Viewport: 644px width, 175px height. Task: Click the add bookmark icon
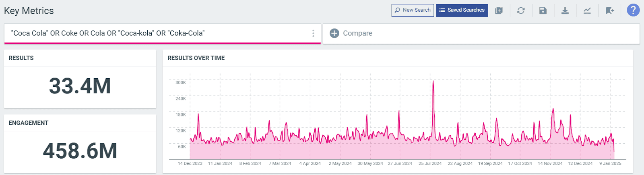[610, 10]
